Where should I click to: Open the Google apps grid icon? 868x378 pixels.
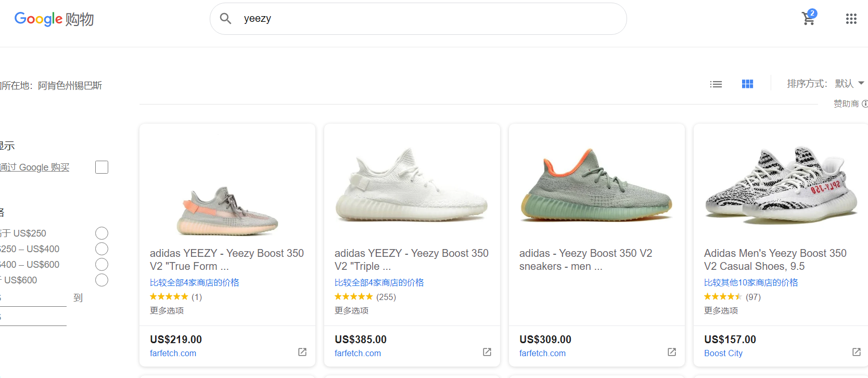pyautogui.click(x=851, y=19)
